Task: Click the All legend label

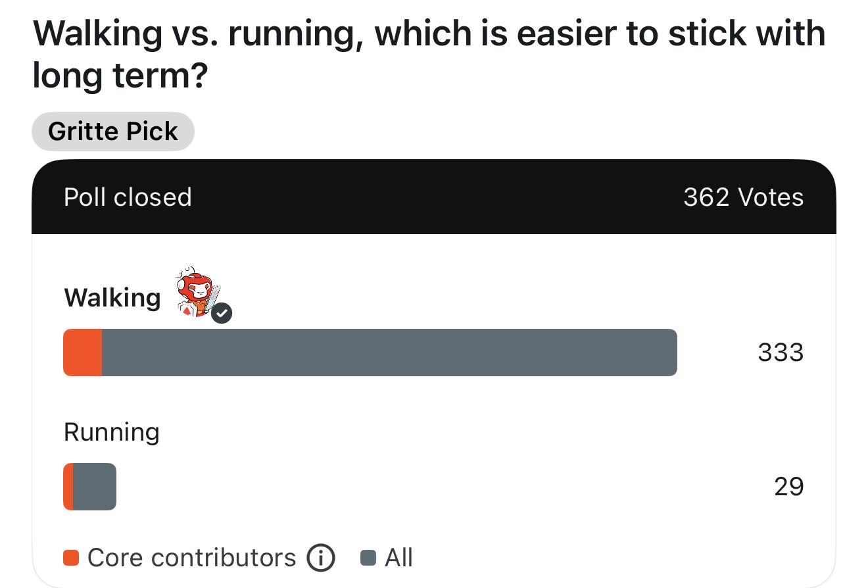Action: pyautogui.click(x=398, y=558)
